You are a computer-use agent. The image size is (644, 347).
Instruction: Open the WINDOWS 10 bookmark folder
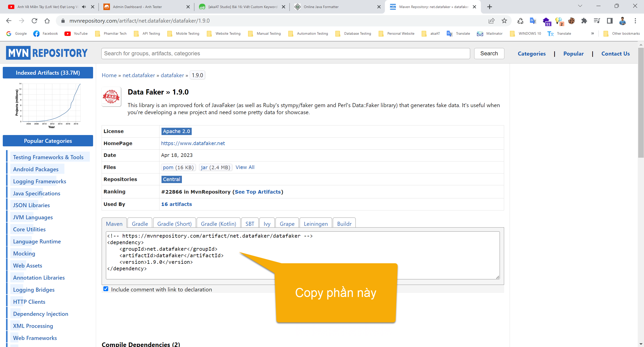pyautogui.click(x=525, y=33)
